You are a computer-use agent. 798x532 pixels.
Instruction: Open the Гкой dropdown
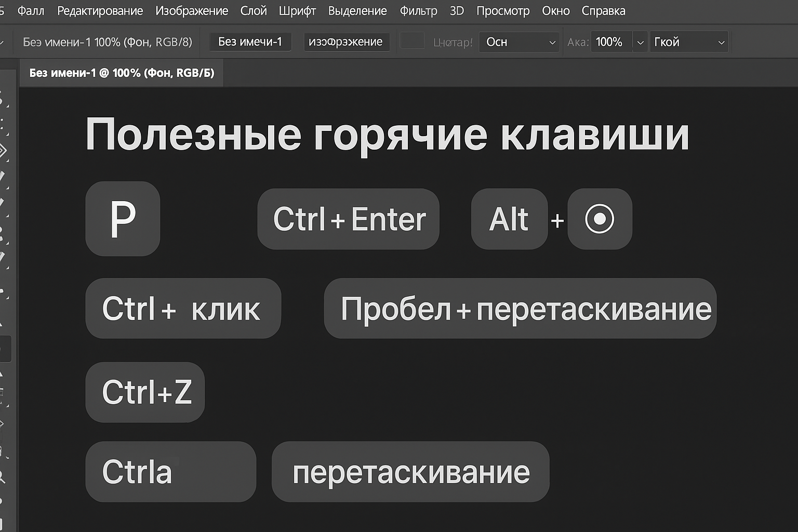coord(689,42)
